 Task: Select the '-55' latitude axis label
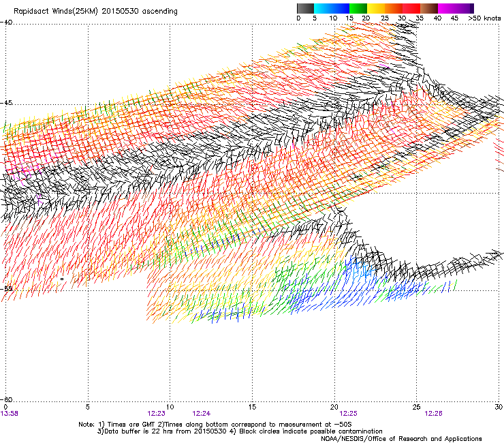[x=6, y=288]
